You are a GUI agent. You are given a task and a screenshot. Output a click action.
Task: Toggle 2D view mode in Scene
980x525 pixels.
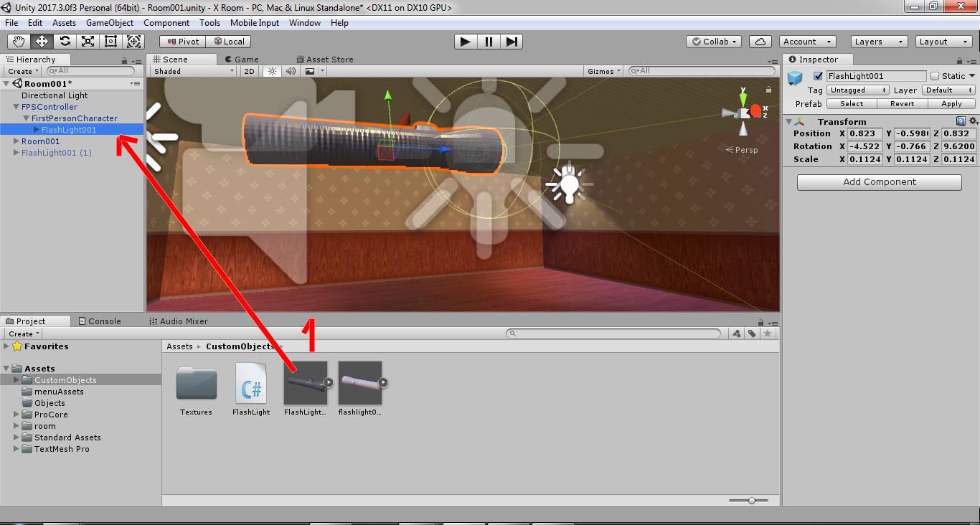click(x=249, y=71)
